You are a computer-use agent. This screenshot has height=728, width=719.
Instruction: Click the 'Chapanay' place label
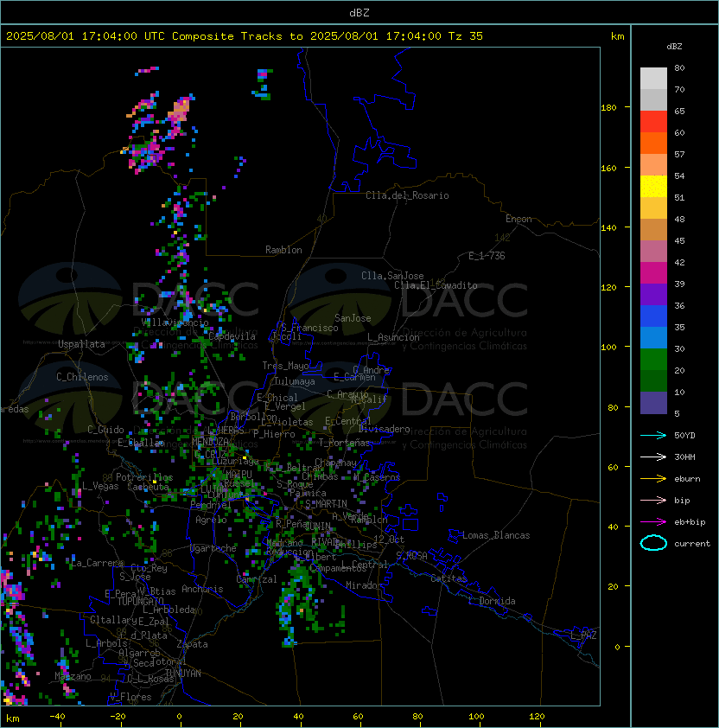335,463
